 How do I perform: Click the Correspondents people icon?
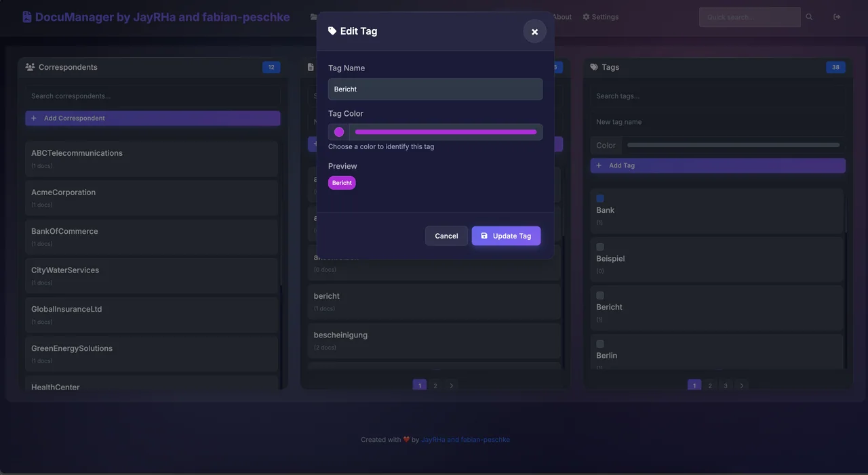tap(30, 67)
